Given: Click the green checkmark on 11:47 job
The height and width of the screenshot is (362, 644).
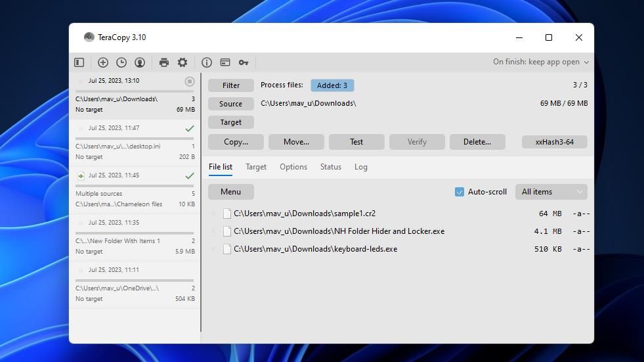Looking at the screenshot, I should [x=189, y=128].
